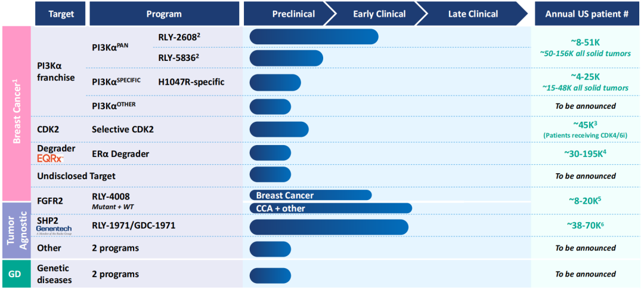
Task: Click the Genentech logo under SHP2
Action: point(53,229)
